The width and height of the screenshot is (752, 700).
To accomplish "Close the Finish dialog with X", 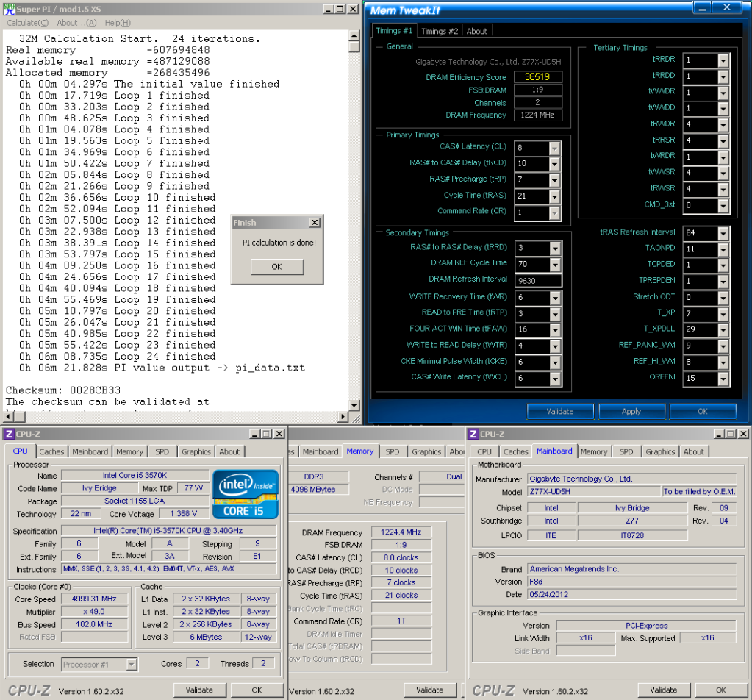I will 315,223.
